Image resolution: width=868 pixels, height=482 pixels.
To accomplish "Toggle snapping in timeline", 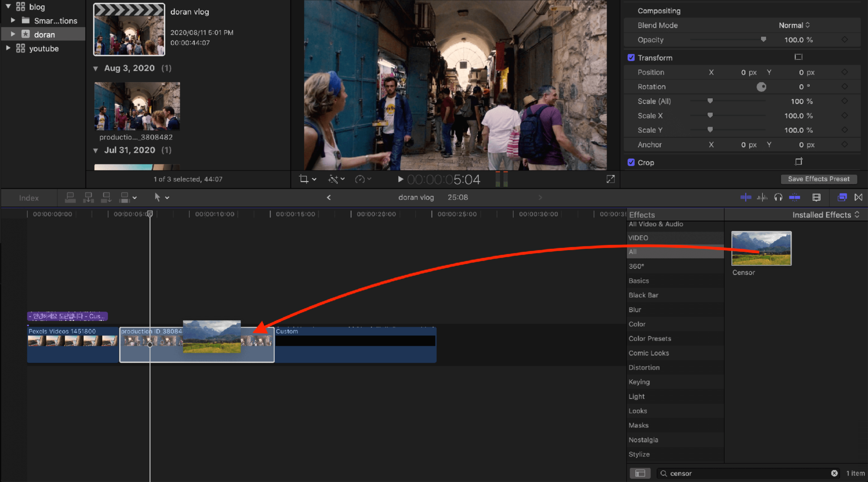I will 795,197.
